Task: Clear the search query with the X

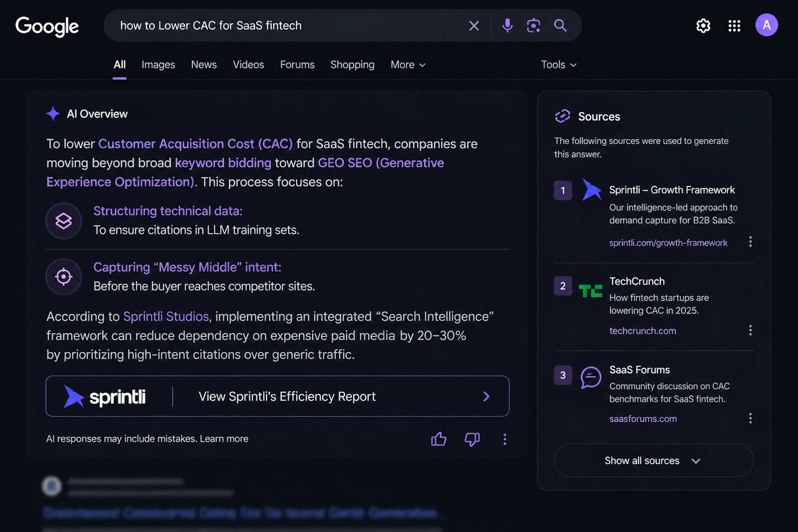Action: click(x=474, y=25)
